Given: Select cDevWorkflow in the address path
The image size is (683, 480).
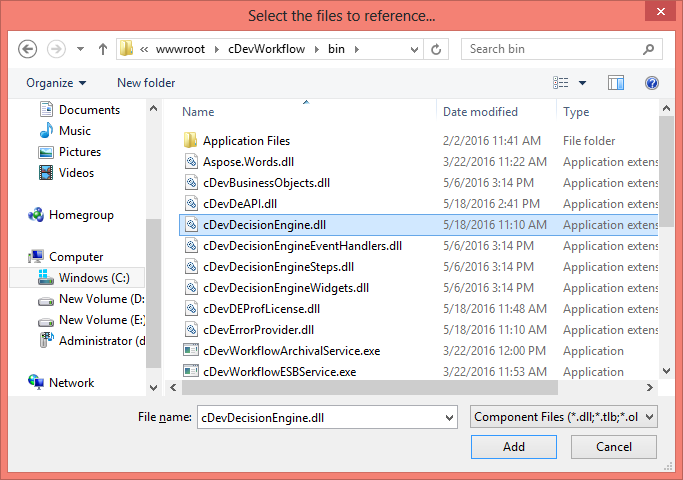Looking at the screenshot, I should (x=267, y=49).
